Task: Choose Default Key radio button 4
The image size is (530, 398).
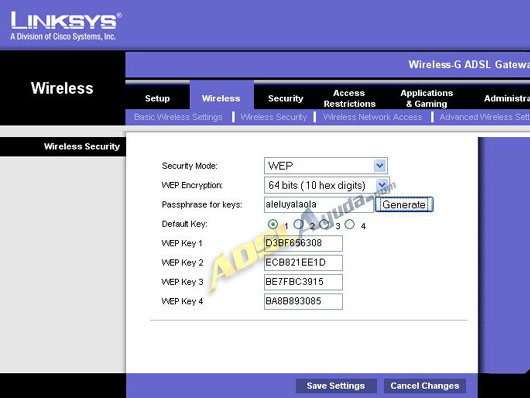Action: (350, 225)
